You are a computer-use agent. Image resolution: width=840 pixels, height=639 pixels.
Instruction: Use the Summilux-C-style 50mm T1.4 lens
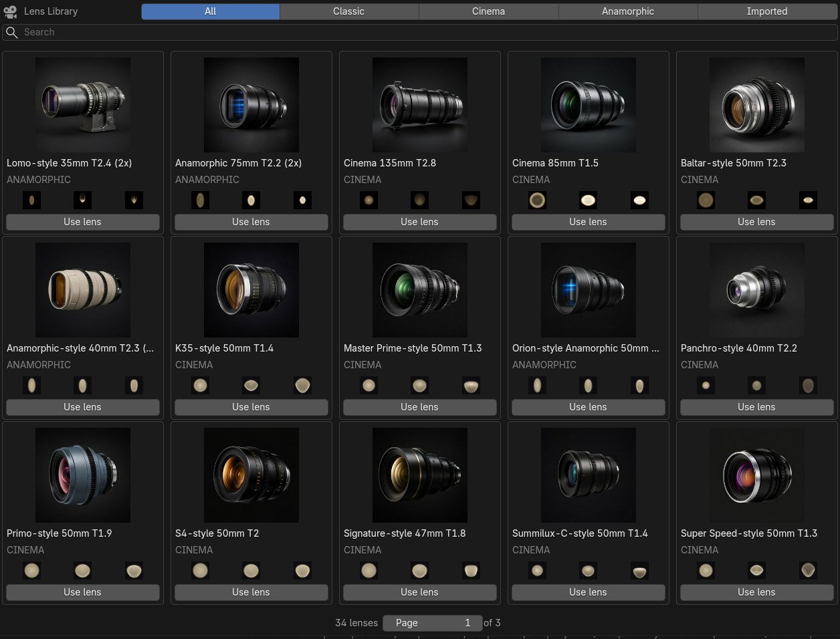coord(589,592)
